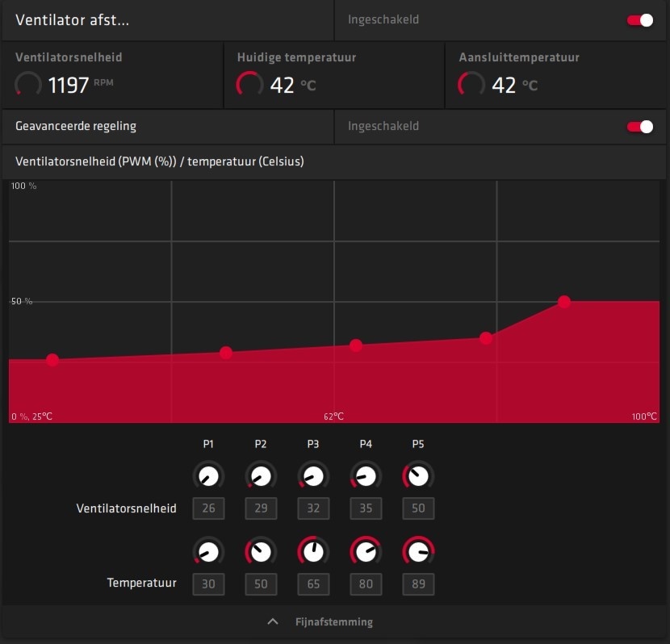Select temperature field showing 89
Screen dimensions: 670x644
point(418,584)
